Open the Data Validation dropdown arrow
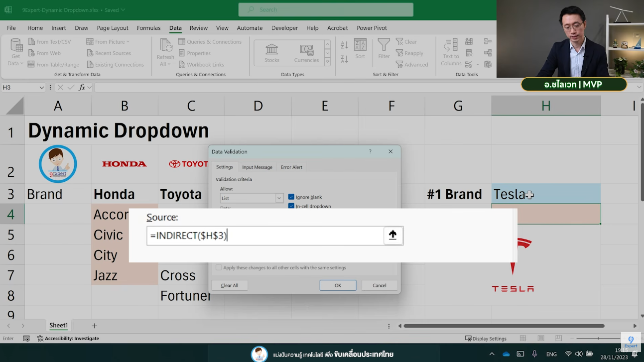Screen dimensions: 644x362 478,64
